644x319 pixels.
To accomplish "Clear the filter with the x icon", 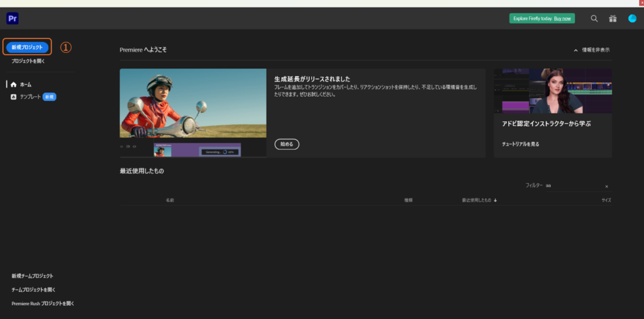I will tap(606, 187).
